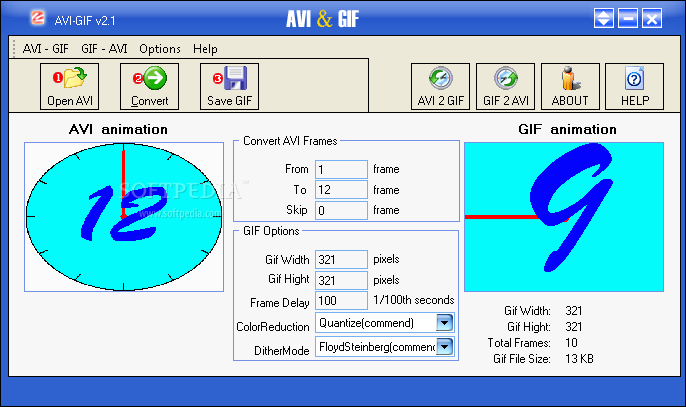
Task: Open the HELP button
Action: pos(634,86)
